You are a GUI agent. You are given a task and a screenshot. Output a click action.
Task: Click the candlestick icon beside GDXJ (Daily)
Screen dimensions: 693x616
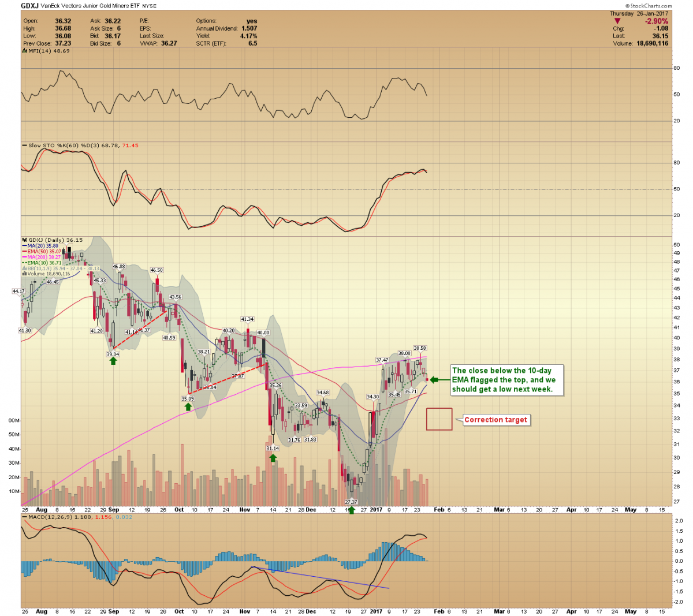point(24,240)
